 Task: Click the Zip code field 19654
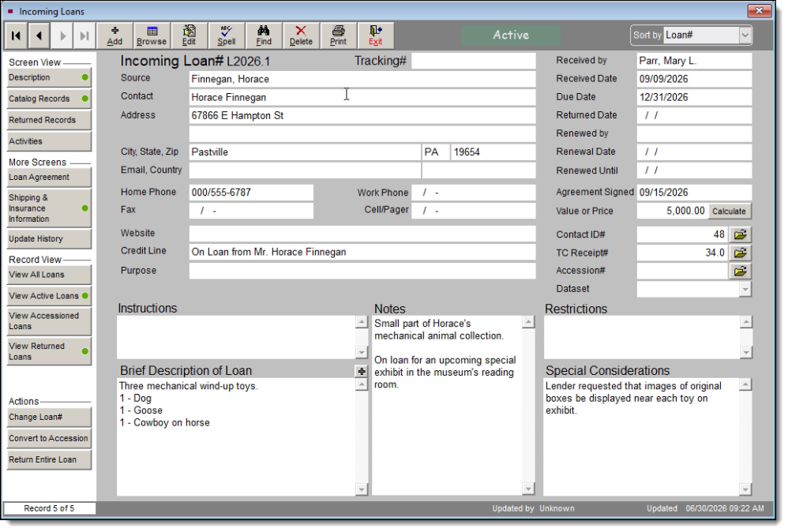(493, 152)
